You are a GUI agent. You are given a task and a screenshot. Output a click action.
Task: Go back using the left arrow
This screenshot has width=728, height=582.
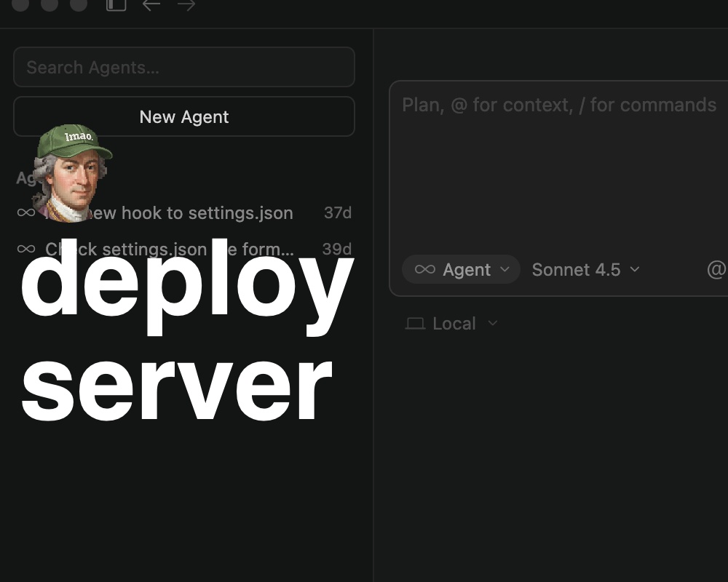(151, 4)
